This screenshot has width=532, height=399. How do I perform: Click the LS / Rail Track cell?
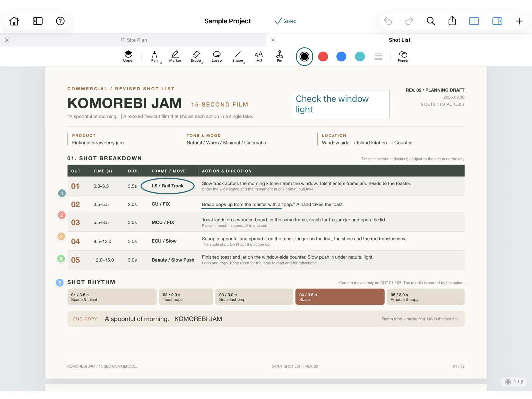coord(168,186)
